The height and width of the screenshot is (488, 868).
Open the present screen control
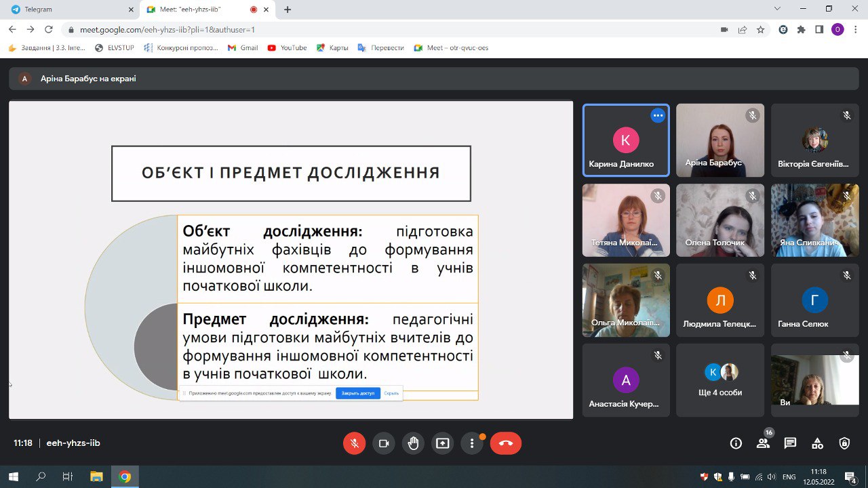[442, 443]
